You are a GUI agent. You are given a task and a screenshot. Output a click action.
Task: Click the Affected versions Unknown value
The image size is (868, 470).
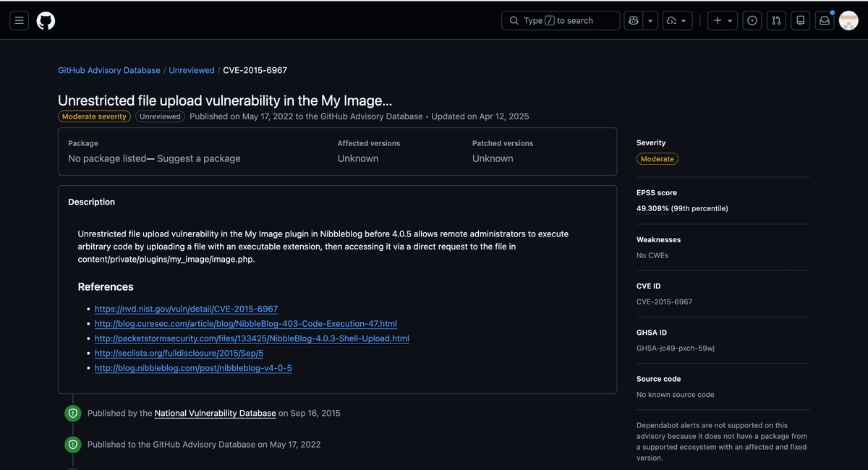[358, 158]
